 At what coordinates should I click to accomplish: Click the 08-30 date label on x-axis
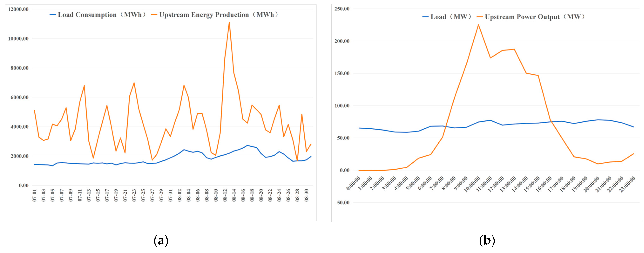pyautogui.click(x=306, y=195)
